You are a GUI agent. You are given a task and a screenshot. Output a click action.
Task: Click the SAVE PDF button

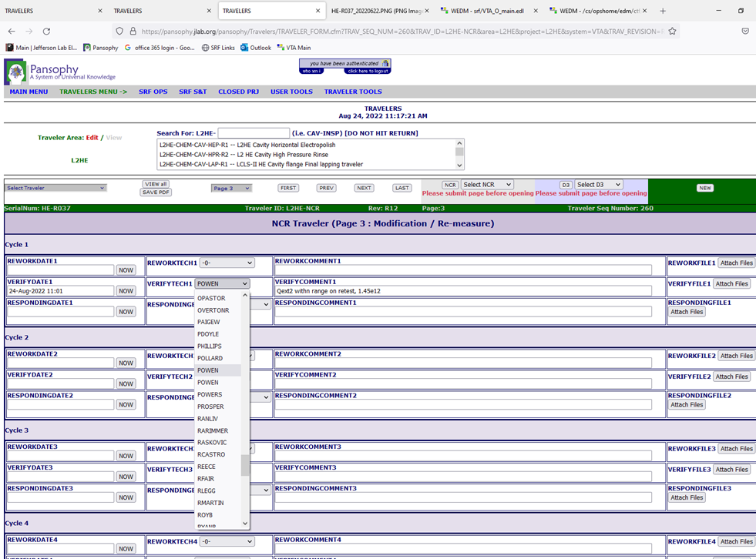[x=156, y=192]
